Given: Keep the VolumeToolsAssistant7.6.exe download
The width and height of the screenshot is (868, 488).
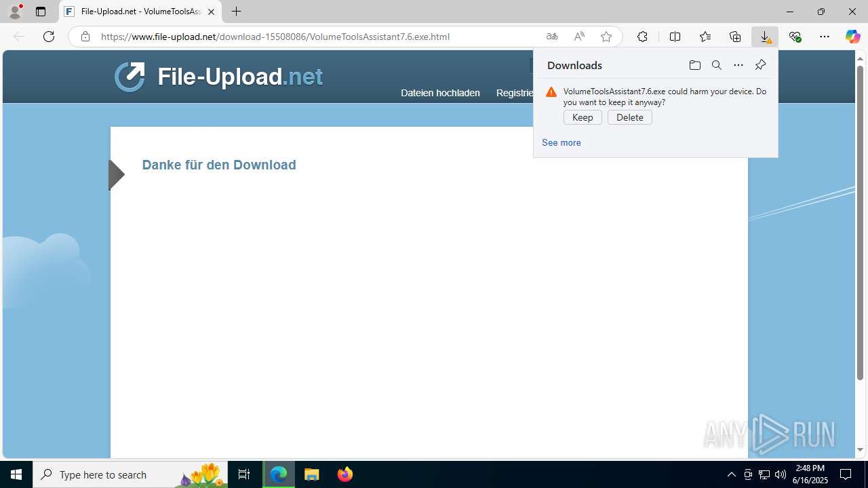Looking at the screenshot, I should click(x=583, y=117).
